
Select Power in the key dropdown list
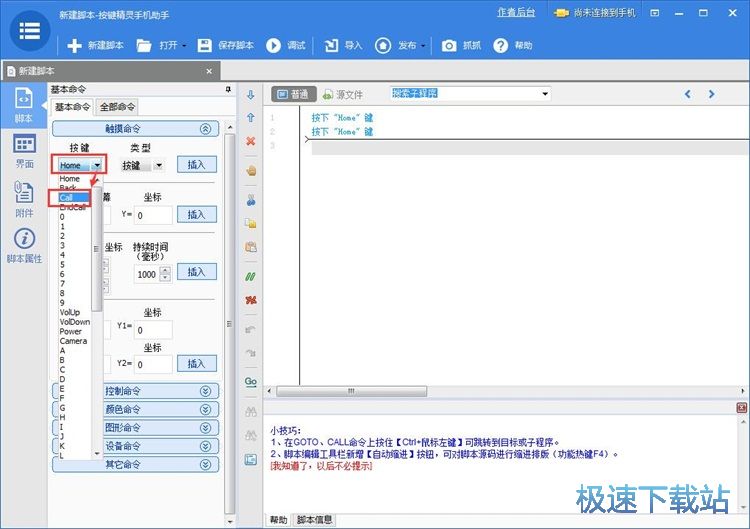[70, 331]
